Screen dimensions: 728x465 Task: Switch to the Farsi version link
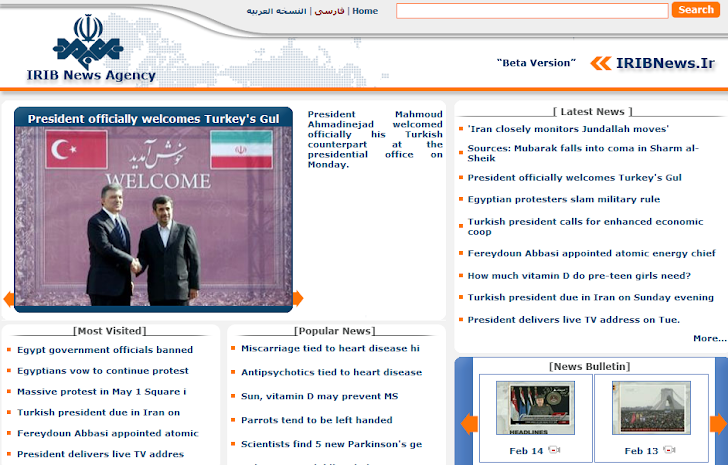[329, 11]
